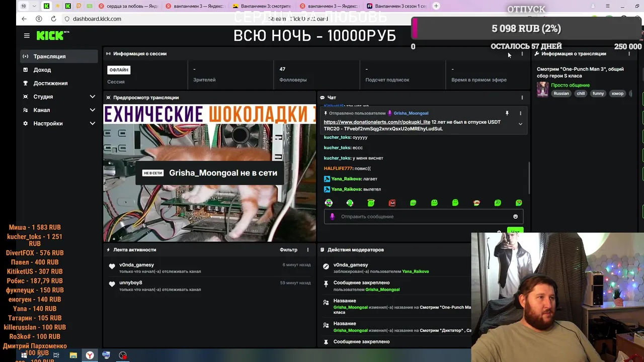The height and width of the screenshot is (362, 644).
Task: Open the emoji picker in the chat input
Action: click(515, 217)
